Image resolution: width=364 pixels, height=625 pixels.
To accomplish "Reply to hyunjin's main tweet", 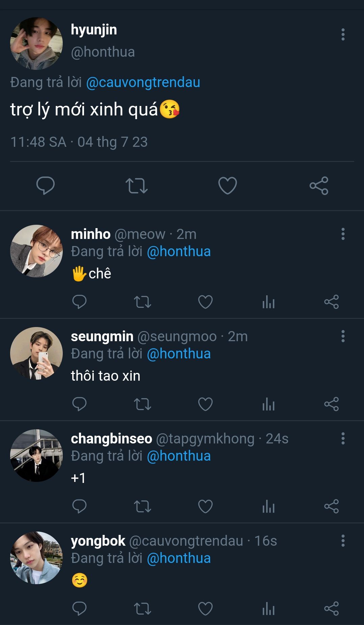I will pos(46,185).
